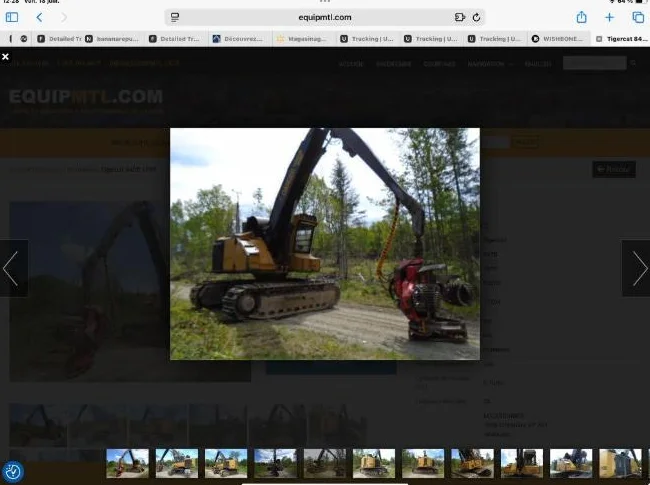Select the second thumbnail in the strip
Image resolution: width=650 pixels, height=485 pixels.
[177, 463]
